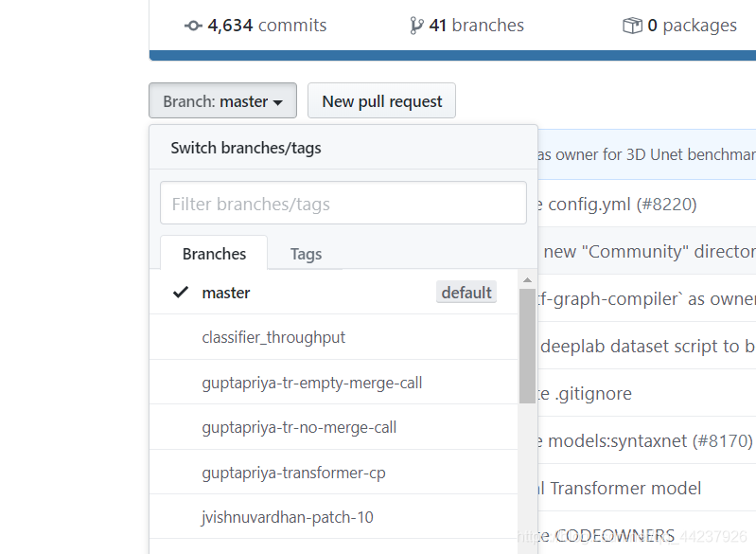Click the default badge on master
756x554 pixels.
tap(466, 293)
